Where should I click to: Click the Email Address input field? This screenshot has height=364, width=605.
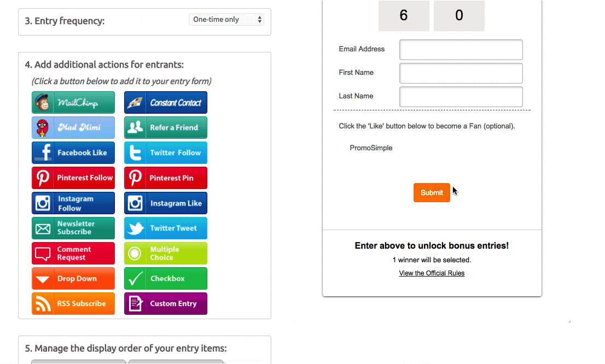click(461, 50)
